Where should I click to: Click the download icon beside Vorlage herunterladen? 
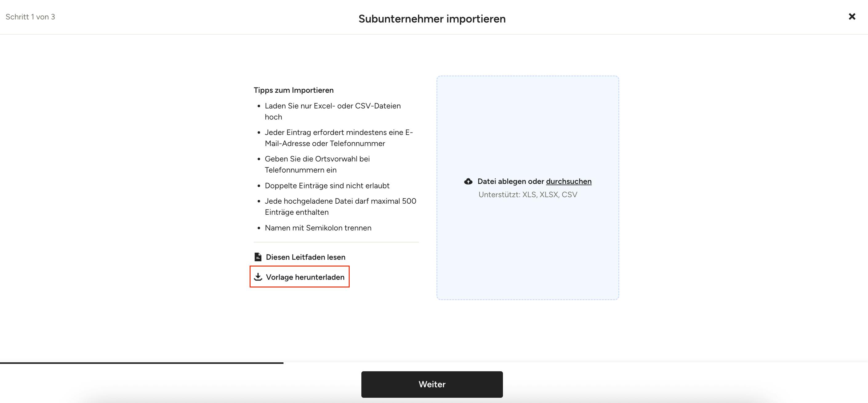[x=258, y=277]
